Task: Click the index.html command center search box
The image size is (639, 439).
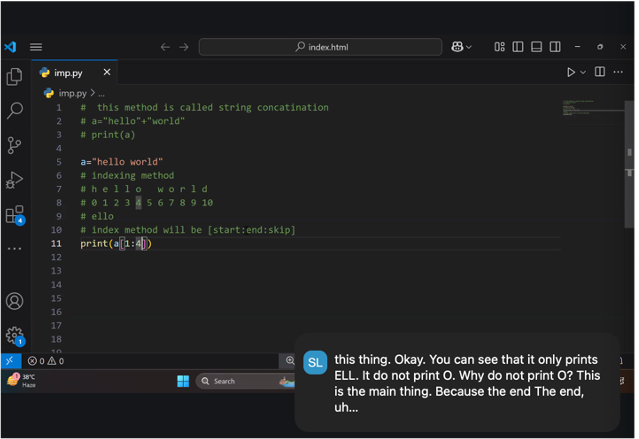Action: coord(320,47)
